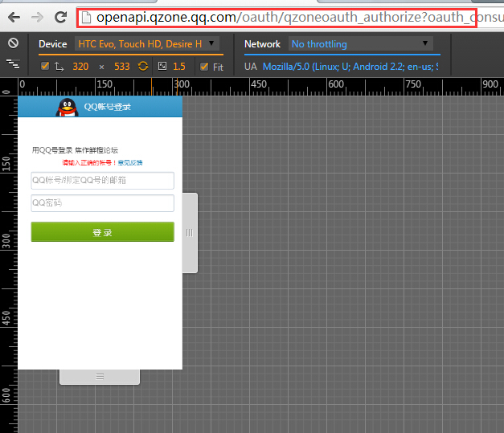
Task: Click the bottom viewport resize handle
Action: 100,377
